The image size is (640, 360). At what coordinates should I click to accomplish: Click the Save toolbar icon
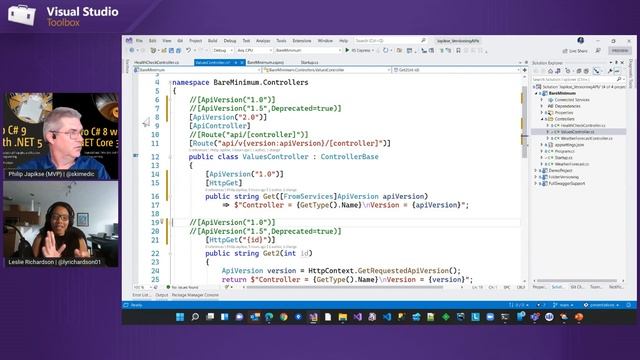(171, 50)
